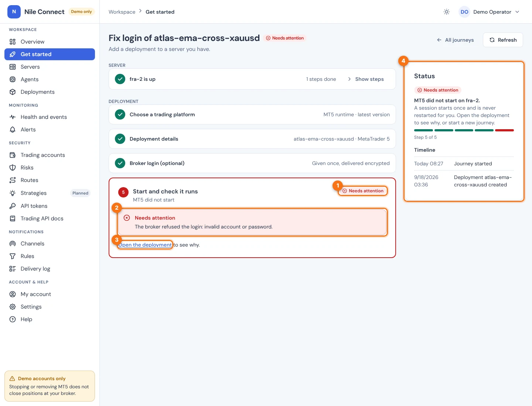Image resolution: width=532 pixels, height=406 pixels.
Task: Click the Agents chip icon
Action: click(13, 79)
